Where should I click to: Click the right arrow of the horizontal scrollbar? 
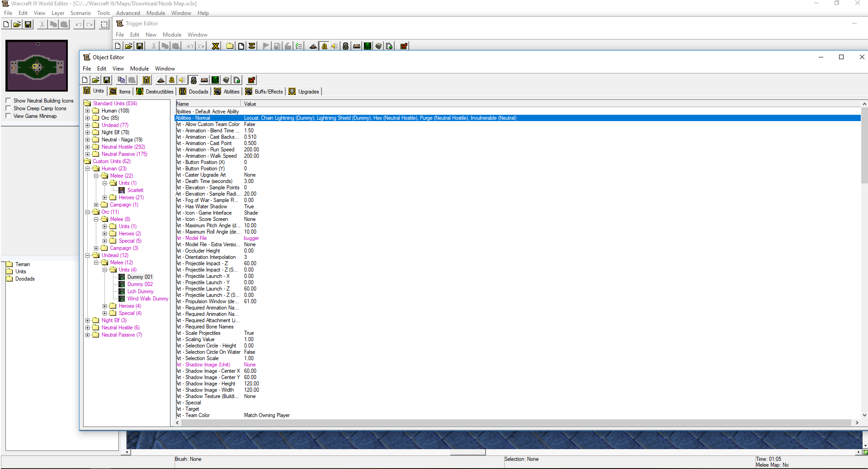857,423
